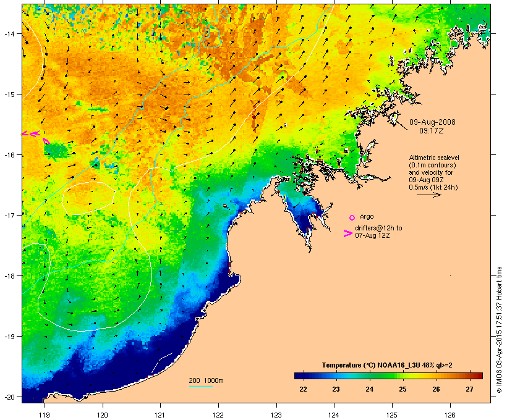Click the magenta drifter arrow legend symbol

[348, 233]
